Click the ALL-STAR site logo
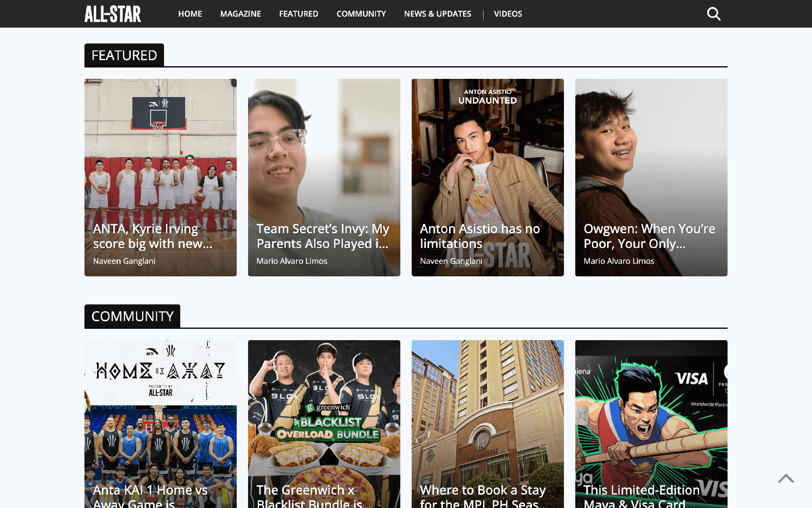Screen dimensions: 812x508 coord(112,14)
